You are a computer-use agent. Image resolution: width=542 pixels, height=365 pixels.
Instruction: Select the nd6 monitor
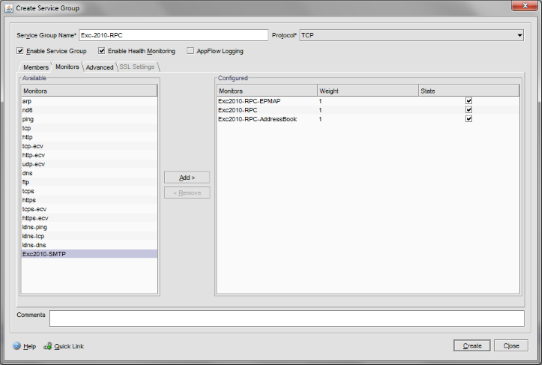point(89,110)
